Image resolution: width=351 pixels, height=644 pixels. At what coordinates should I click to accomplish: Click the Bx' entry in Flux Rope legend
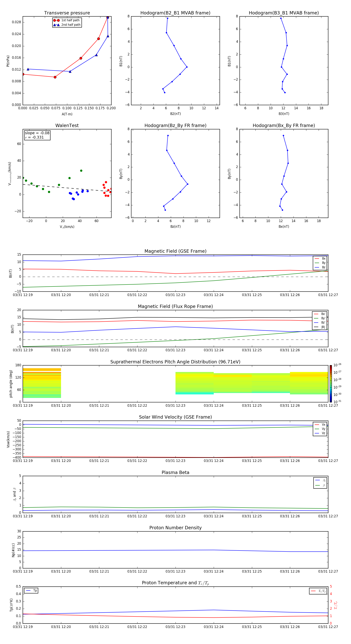click(x=320, y=314)
